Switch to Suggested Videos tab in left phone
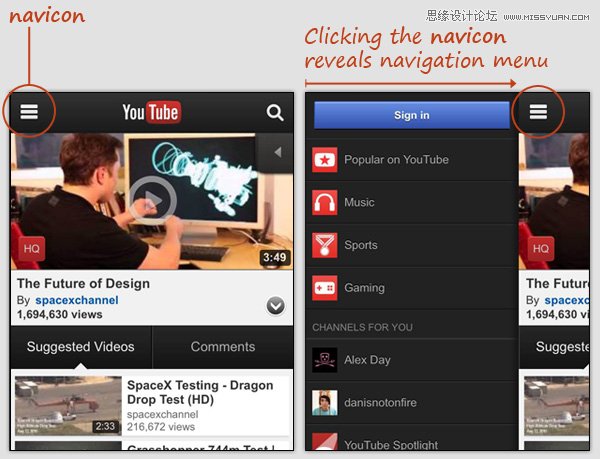Screen dimensions: 600x459 (x=81, y=347)
